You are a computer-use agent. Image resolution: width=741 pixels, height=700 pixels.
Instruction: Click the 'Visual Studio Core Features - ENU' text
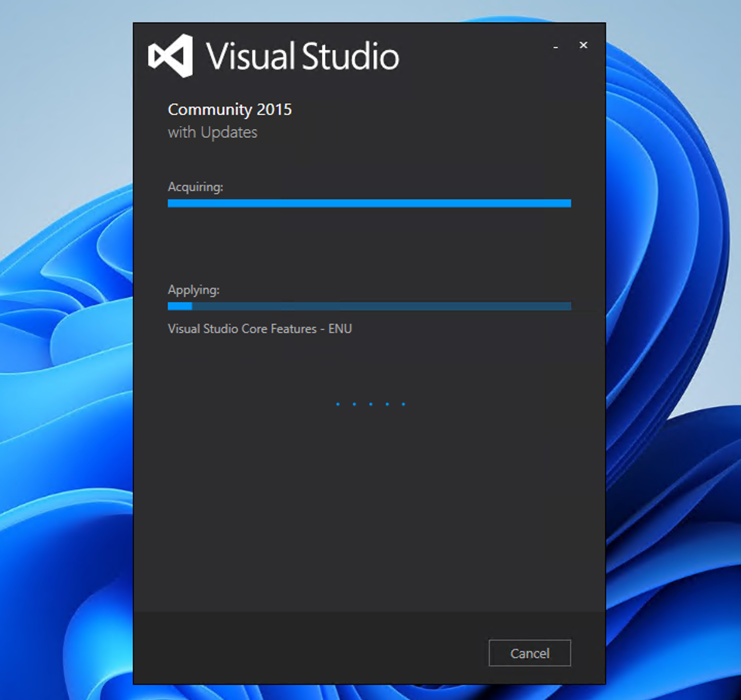(x=260, y=329)
